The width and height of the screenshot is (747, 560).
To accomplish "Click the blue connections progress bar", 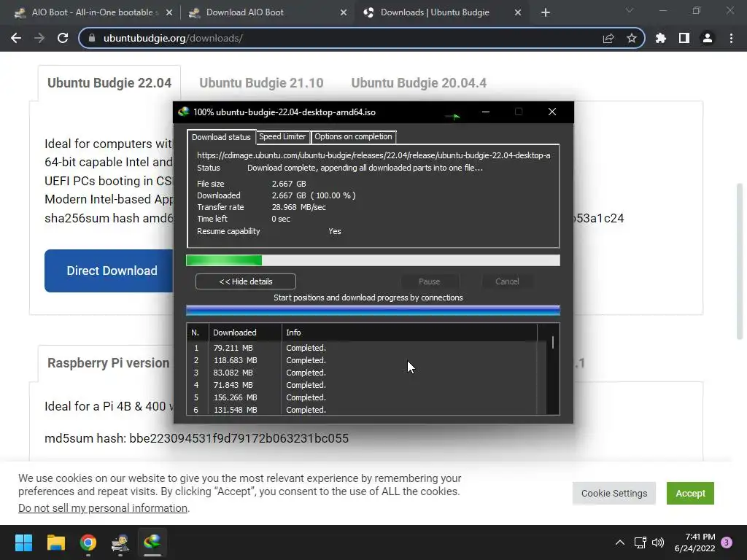I will tap(373, 311).
